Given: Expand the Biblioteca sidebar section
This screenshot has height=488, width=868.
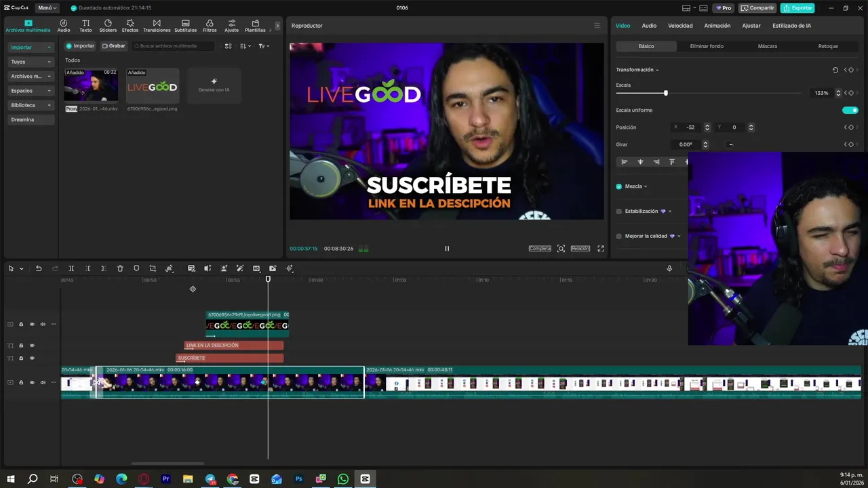Looking at the screenshot, I should pyautogui.click(x=31, y=105).
